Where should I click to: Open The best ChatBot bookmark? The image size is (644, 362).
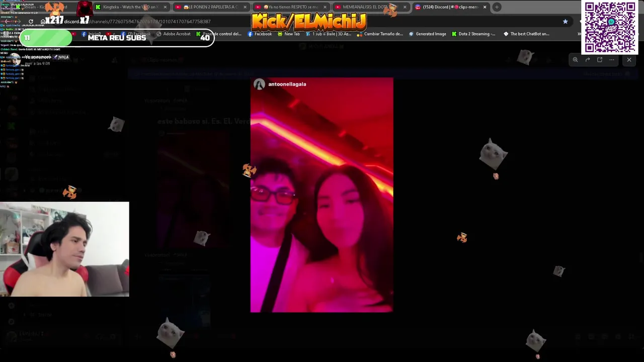[x=526, y=34]
